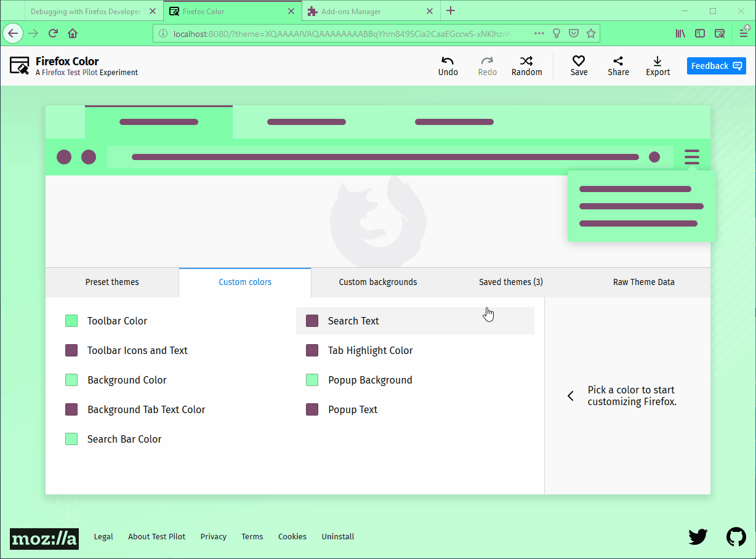
Task: Show site information icon in address bar
Action: click(163, 34)
